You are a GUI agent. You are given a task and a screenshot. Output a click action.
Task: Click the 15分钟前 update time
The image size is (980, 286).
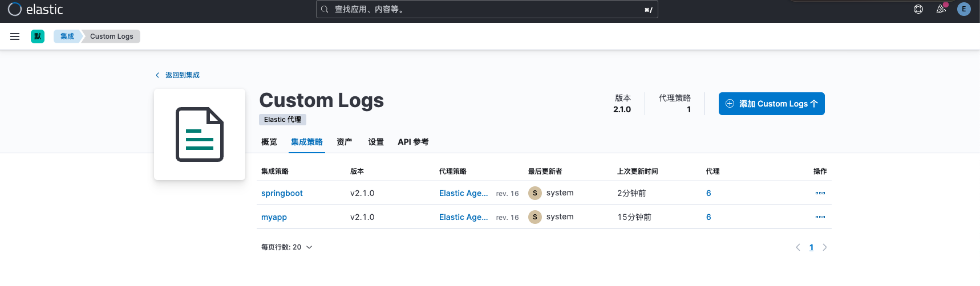(x=634, y=217)
